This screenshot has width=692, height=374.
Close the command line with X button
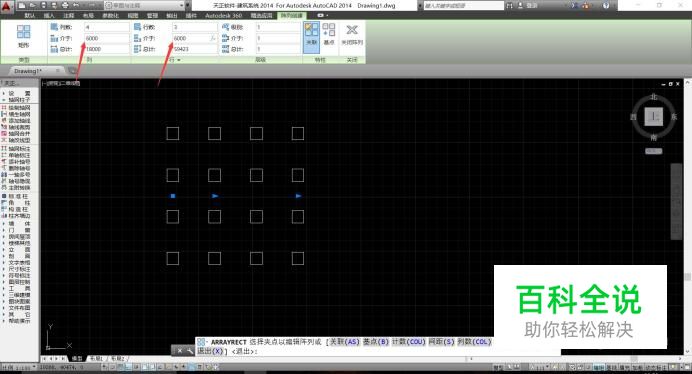179,351
